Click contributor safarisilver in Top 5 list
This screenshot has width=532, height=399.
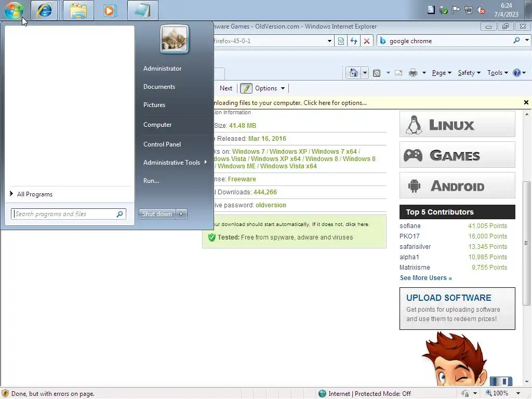click(x=415, y=247)
